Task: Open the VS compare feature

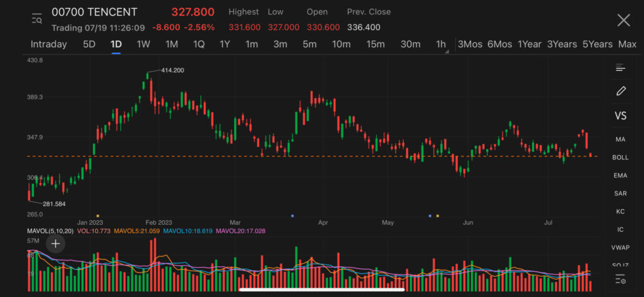Action: click(x=621, y=116)
